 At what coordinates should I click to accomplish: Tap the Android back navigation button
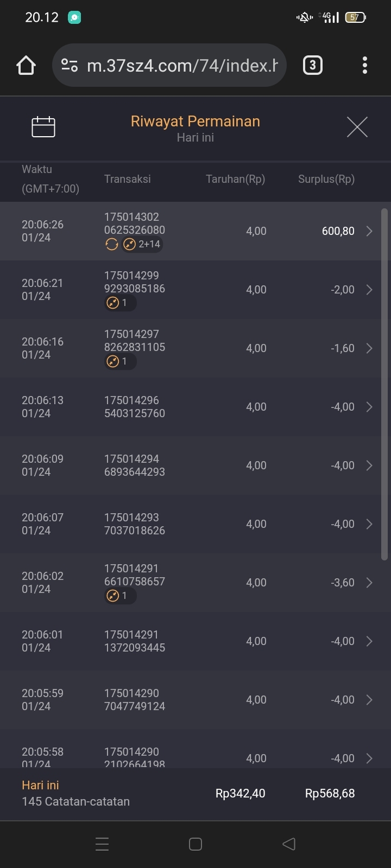point(289,844)
